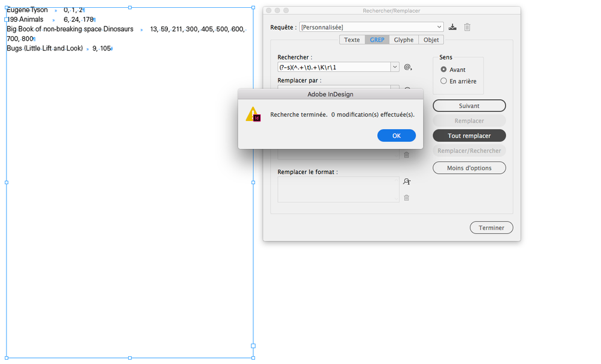Viewport: 601px width, 364px height.
Task: Click in the Rechercher GREP input field
Action: [x=334, y=67]
